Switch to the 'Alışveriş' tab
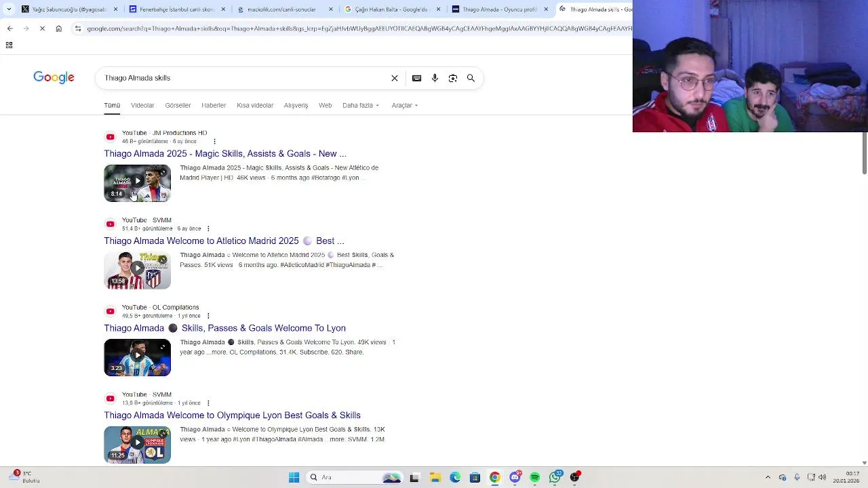The height and width of the screenshot is (488, 868). tap(296, 105)
